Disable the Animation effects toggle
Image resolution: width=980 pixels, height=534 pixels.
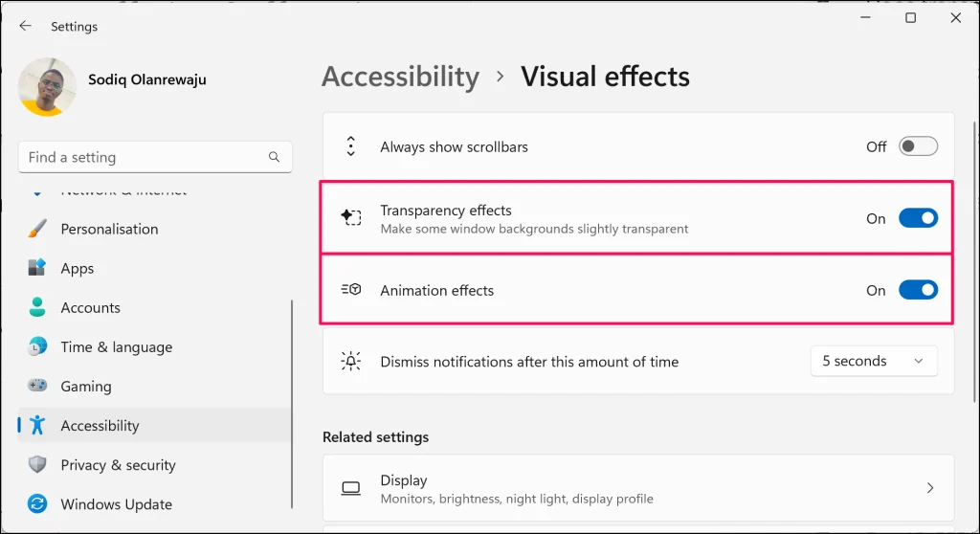click(918, 290)
